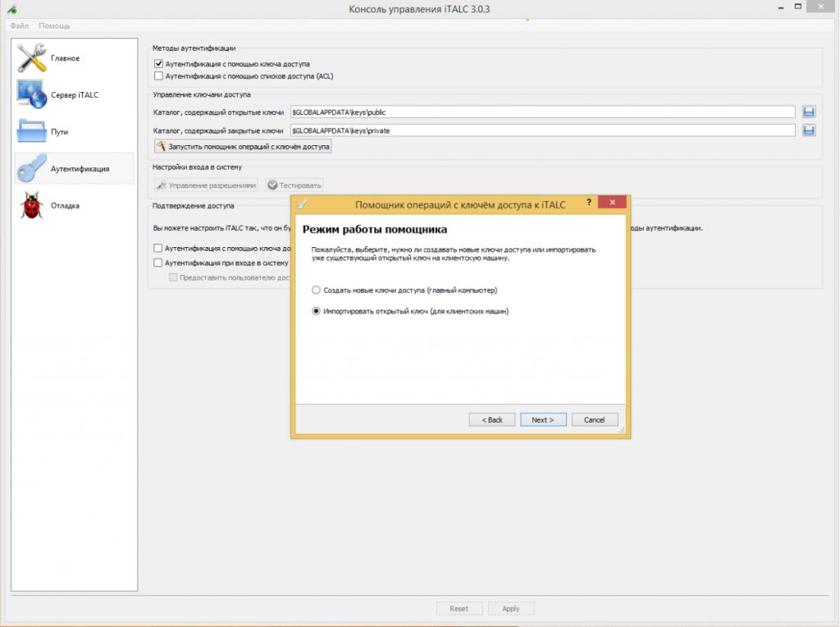Viewport: 840px width, 627px height.
Task: Minimize the iTALC console window
Action: (x=781, y=7)
